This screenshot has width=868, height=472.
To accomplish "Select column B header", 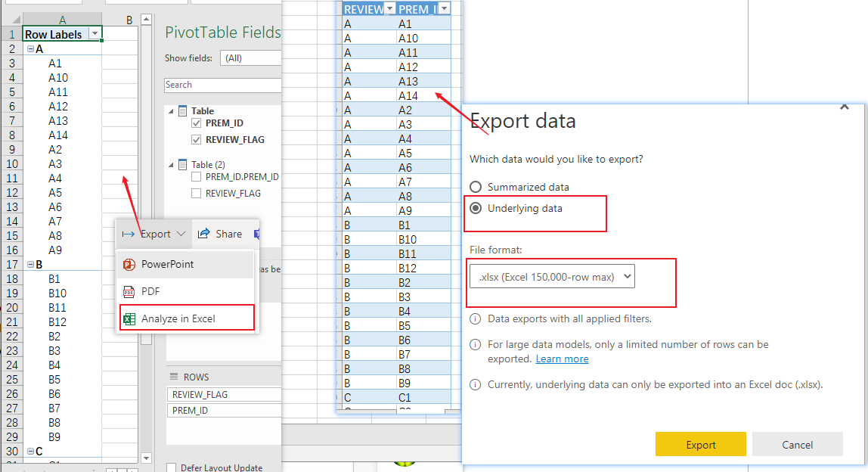I will click(x=129, y=20).
